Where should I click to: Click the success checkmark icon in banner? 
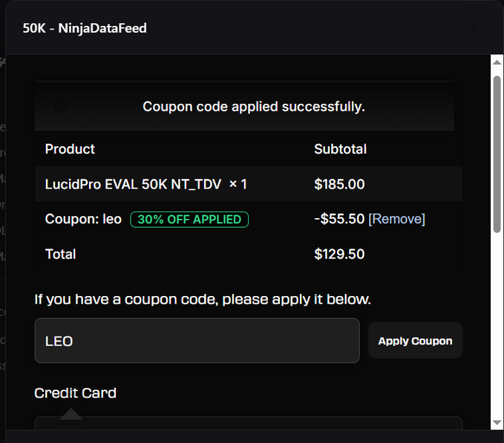pos(61,106)
